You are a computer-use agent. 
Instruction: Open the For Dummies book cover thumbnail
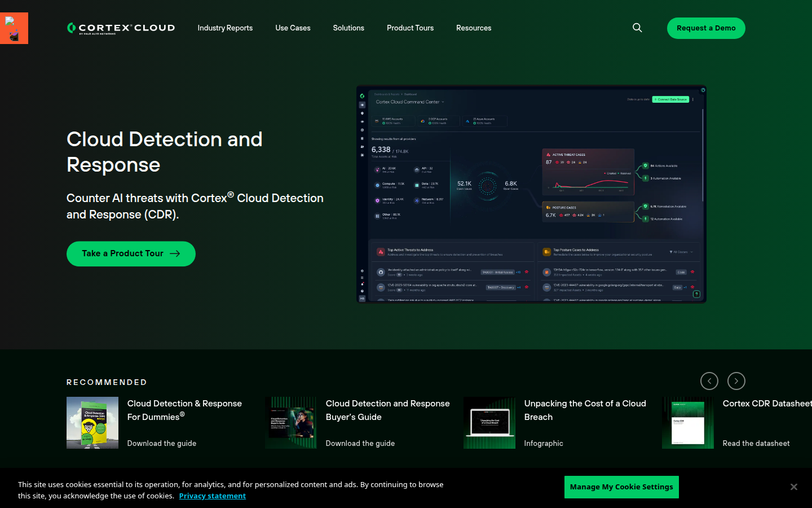(x=92, y=423)
